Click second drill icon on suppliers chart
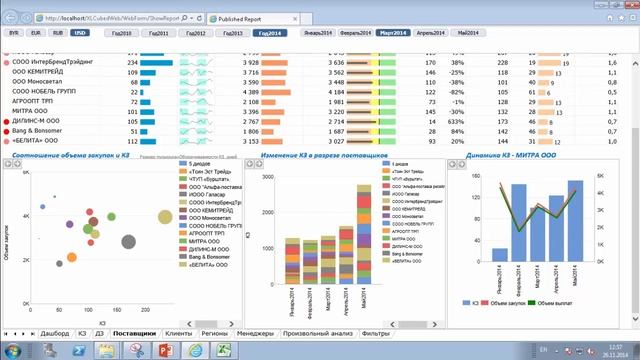This screenshot has height=360, width=640. pyautogui.click(x=259, y=164)
